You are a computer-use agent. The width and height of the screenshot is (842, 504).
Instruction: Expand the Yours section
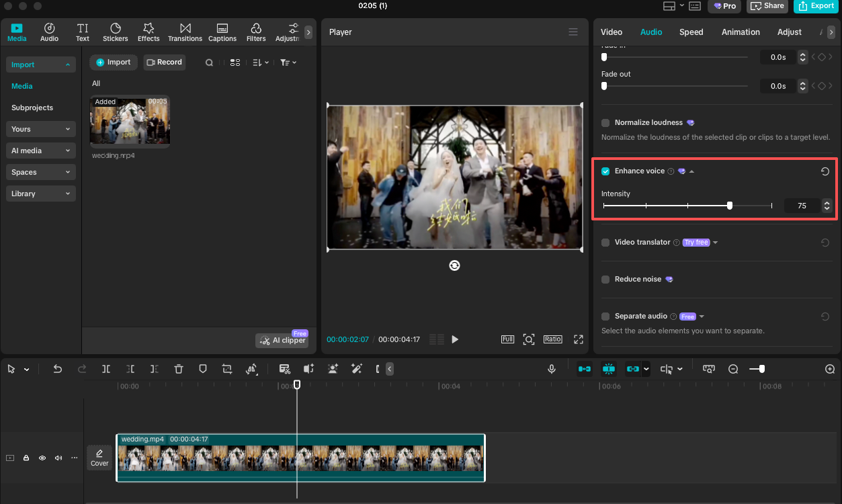point(41,129)
